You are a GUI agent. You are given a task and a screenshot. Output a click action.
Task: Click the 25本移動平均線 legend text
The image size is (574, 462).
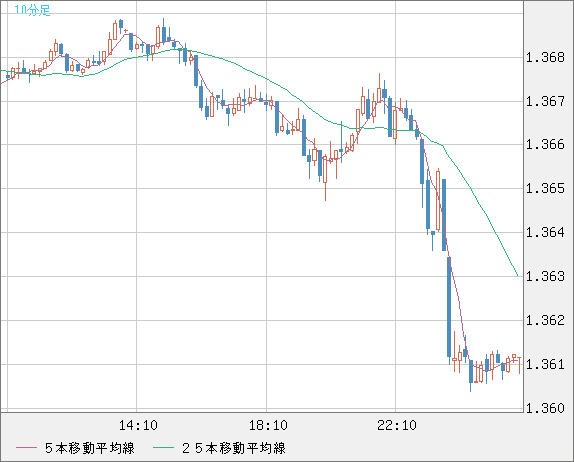click(x=234, y=448)
